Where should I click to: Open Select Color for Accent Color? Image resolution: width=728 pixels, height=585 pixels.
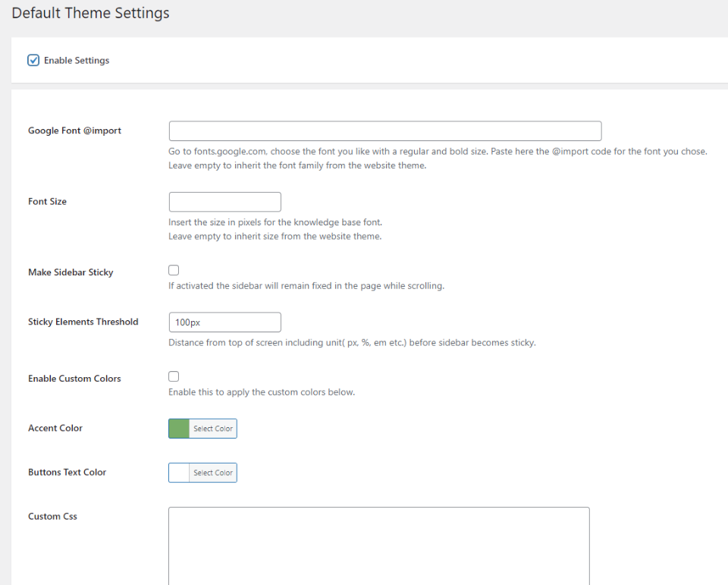213,429
